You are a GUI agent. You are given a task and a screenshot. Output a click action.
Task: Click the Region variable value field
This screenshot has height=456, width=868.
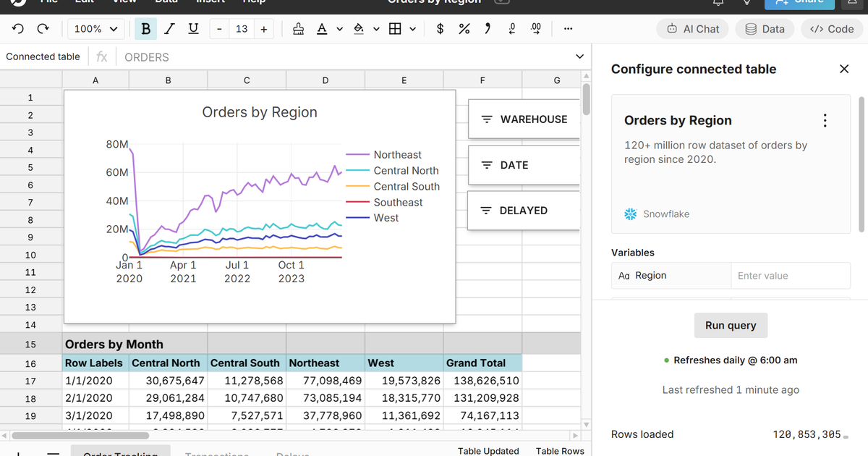coord(791,276)
